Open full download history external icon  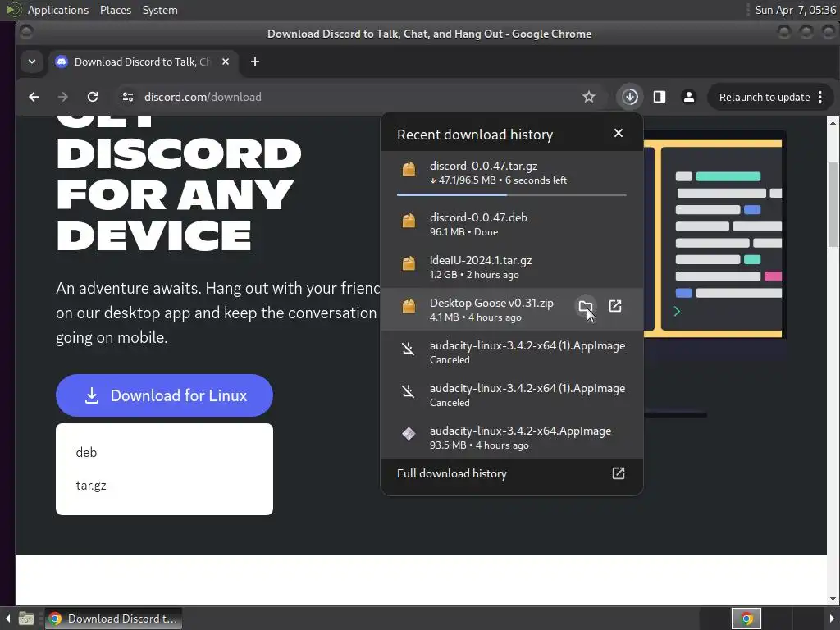click(x=619, y=473)
